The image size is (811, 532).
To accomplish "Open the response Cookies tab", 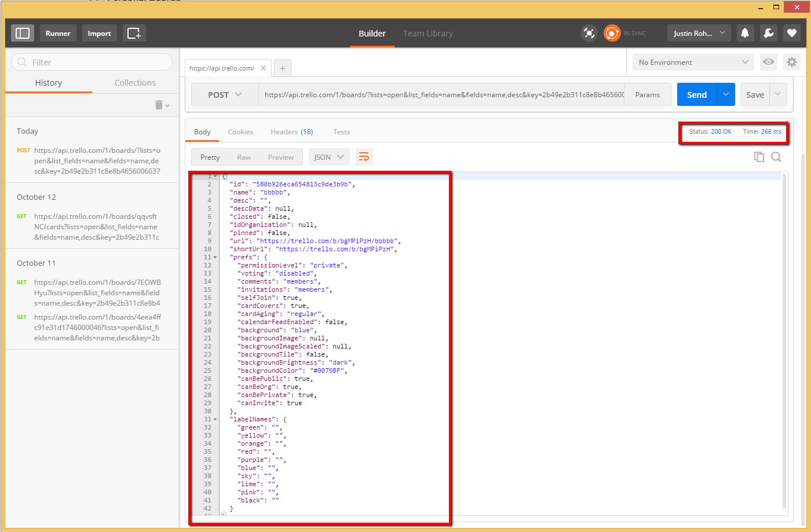I will click(240, 132).
